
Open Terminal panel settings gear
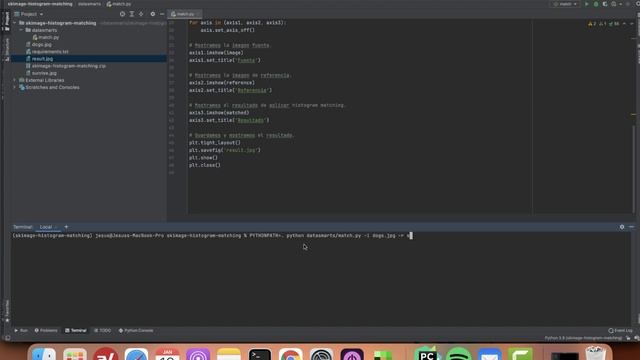pos(622,227)
